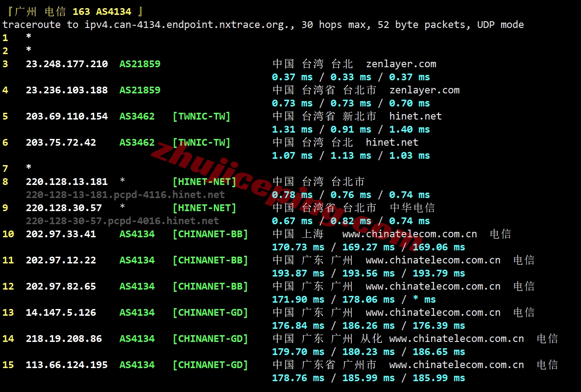The height and width of the screenshot is (392, 581).
Task: Click the 中华电信 label on hop 9
Action: (x=412, y=208)
